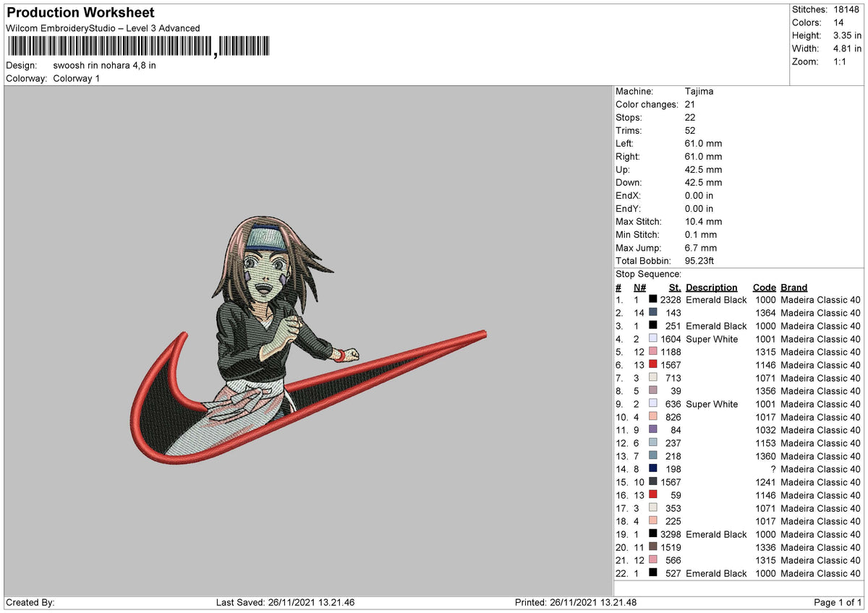Viewport: 868px width, 613px height.
Task: Click the light blue-gray swatch in stop 12
Action: click(x=652, y=442)
